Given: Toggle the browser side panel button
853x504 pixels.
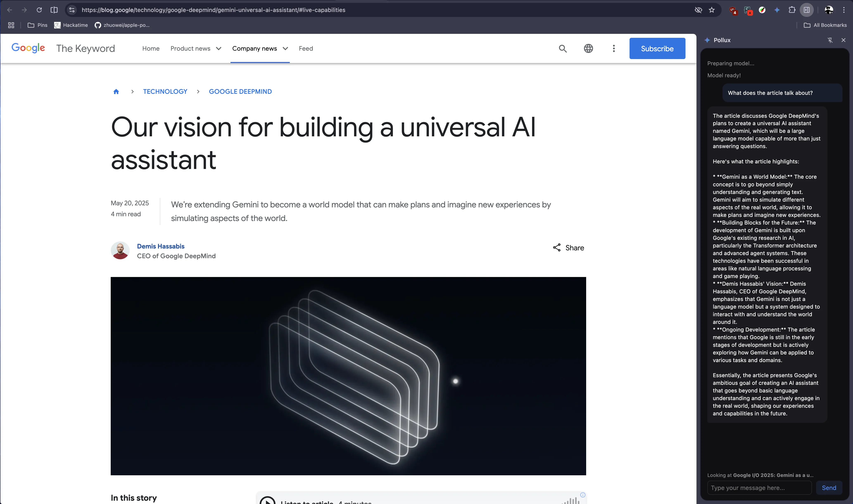Looking at the screenshot, I should 807,10.
